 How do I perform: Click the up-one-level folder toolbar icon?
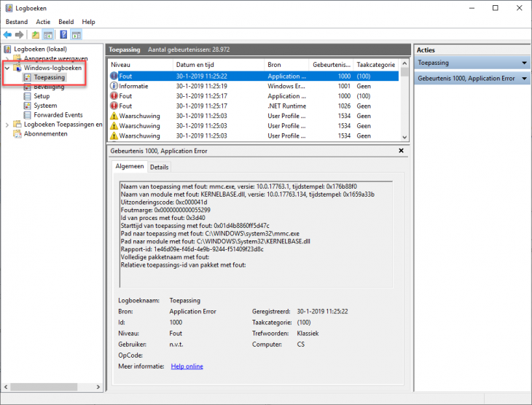pyautogui.click(x=36, y=34)
